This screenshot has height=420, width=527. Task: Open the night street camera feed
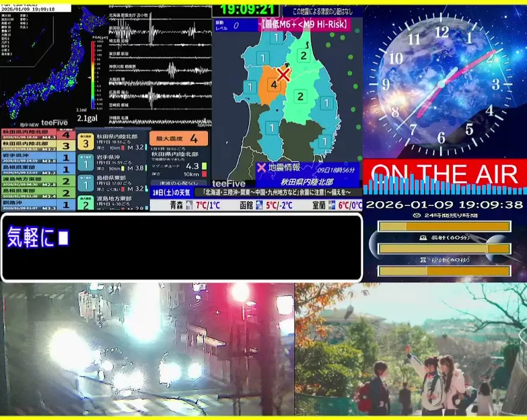coord(147,349)
